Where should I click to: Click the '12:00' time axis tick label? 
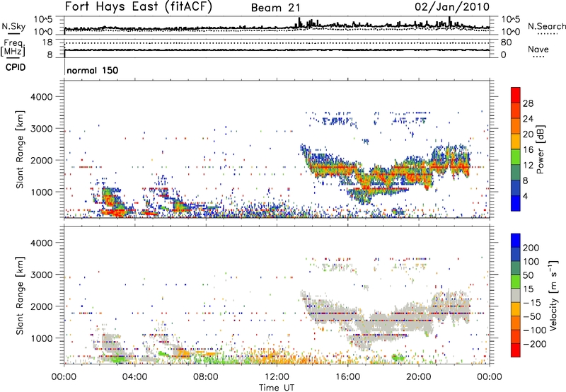coord(277,377)
